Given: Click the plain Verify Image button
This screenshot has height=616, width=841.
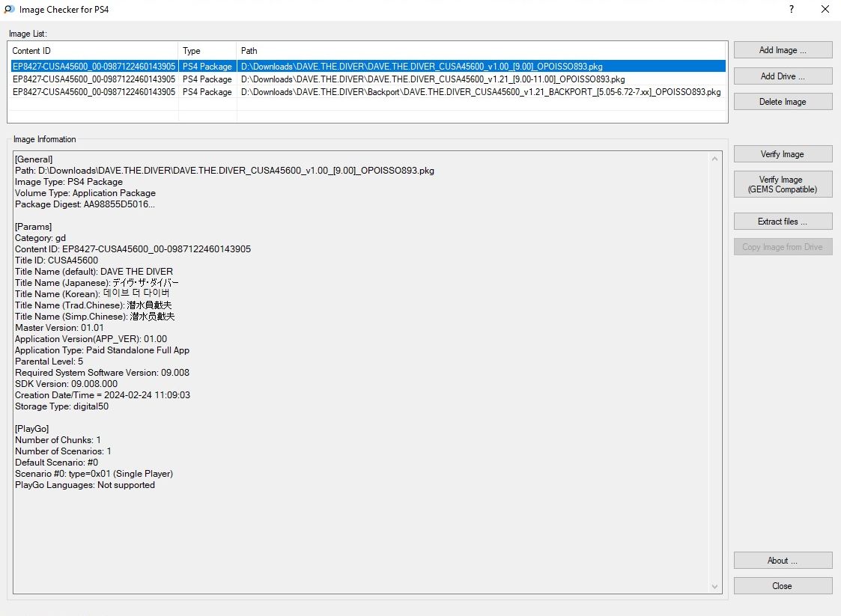Looking at the screenshot, I should pyautogui.click(x=783, y=154).
